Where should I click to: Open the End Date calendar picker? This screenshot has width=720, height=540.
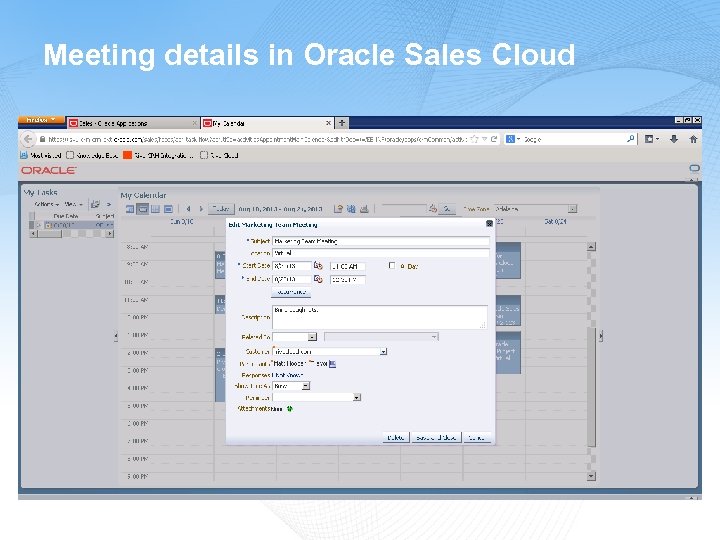318,279
